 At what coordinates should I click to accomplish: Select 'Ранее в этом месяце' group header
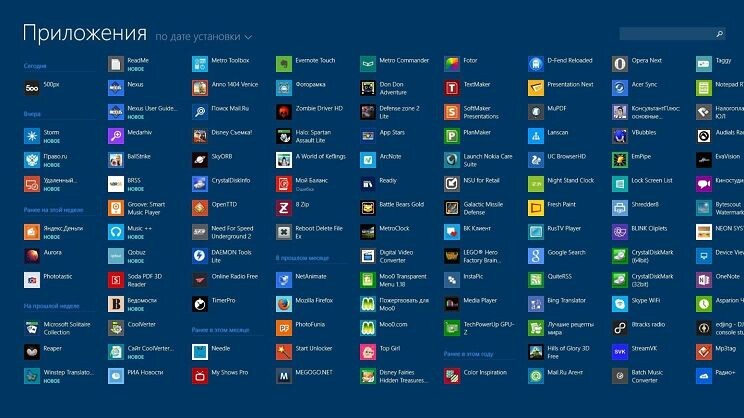pos(221,330)
